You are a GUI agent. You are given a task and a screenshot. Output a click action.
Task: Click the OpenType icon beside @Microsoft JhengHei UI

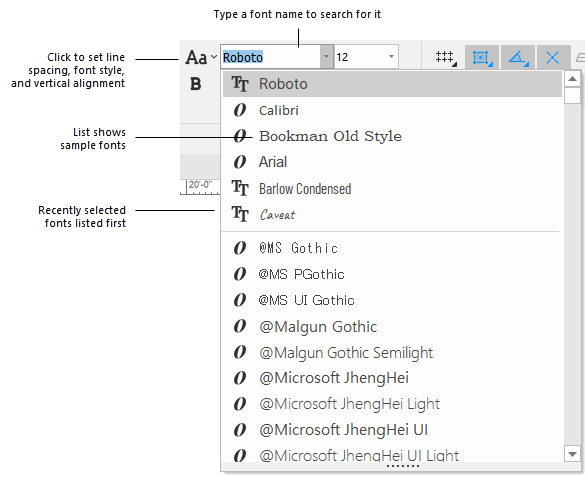240,430
